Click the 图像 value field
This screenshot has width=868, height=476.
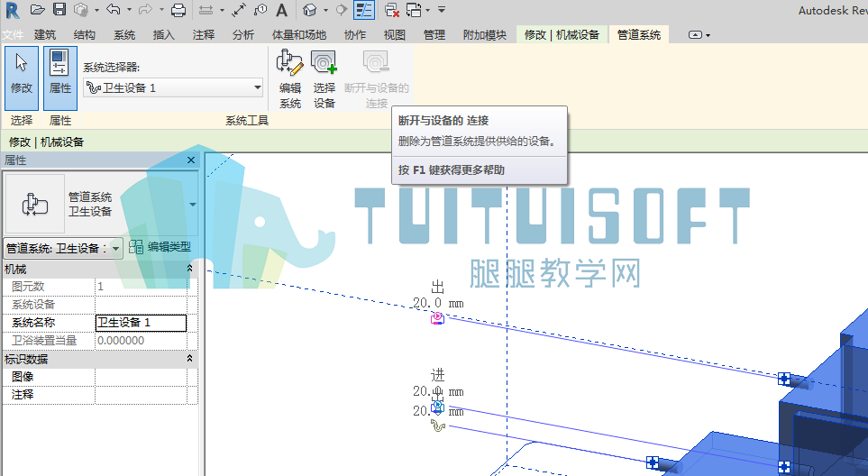142,377
